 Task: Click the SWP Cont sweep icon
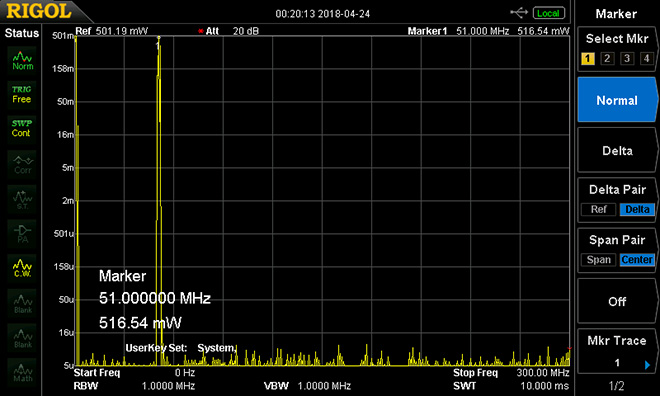(x=22, y=128)
